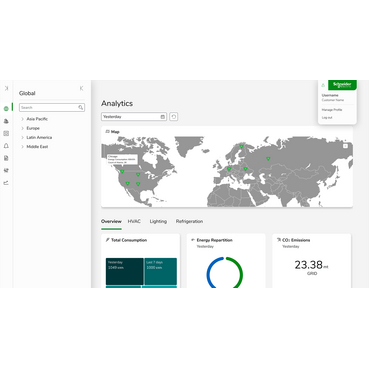Select Latin America in the tree
Screen dimensions: 369x369
(39, 137)
